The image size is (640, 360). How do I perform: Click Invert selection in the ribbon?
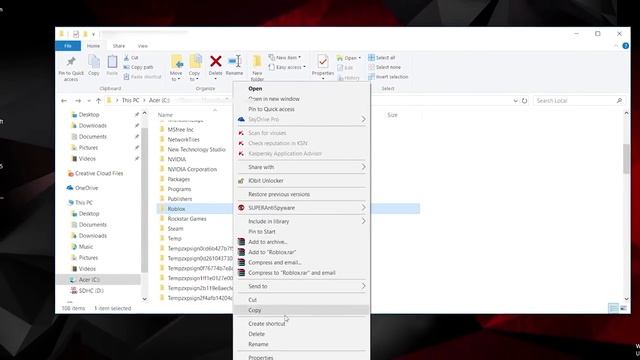[x=388, y=77]
